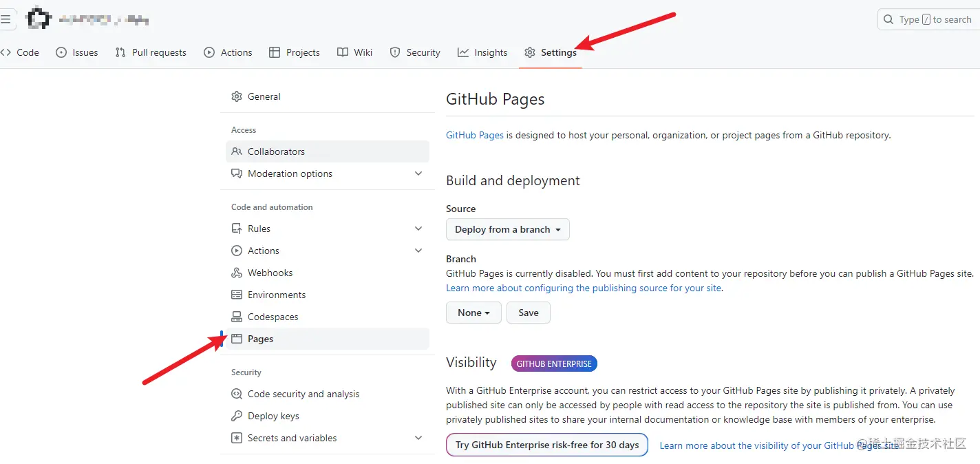980x464 pixels.
Task: Click the Codespaces icon in sidebar
Action: pyautogui.click(x=237, y=317)
